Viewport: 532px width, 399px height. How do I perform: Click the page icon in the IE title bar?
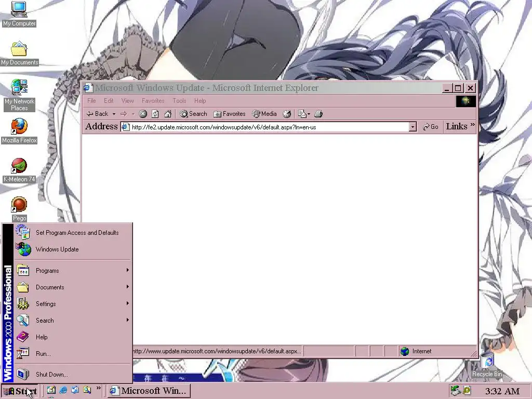[x=88, y=88]
